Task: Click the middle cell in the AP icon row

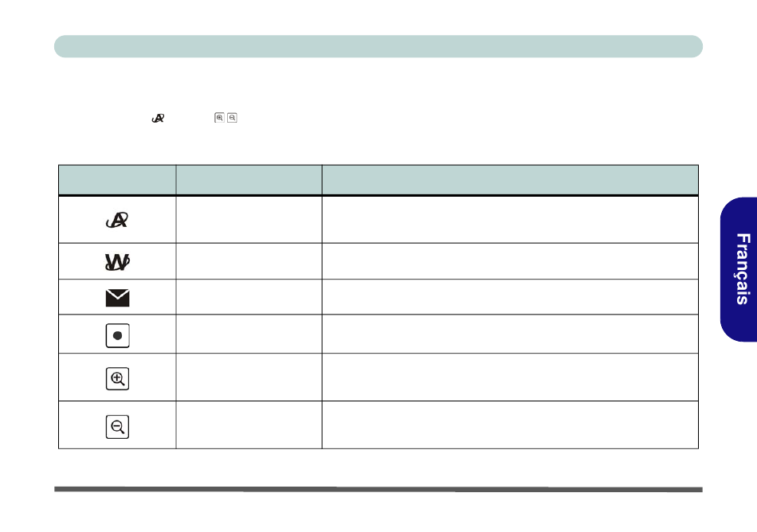Action: (x=249, y=220)
